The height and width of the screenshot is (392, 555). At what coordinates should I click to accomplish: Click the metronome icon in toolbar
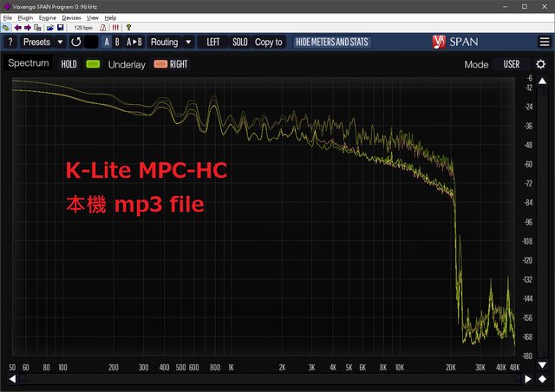coord(103,28)
